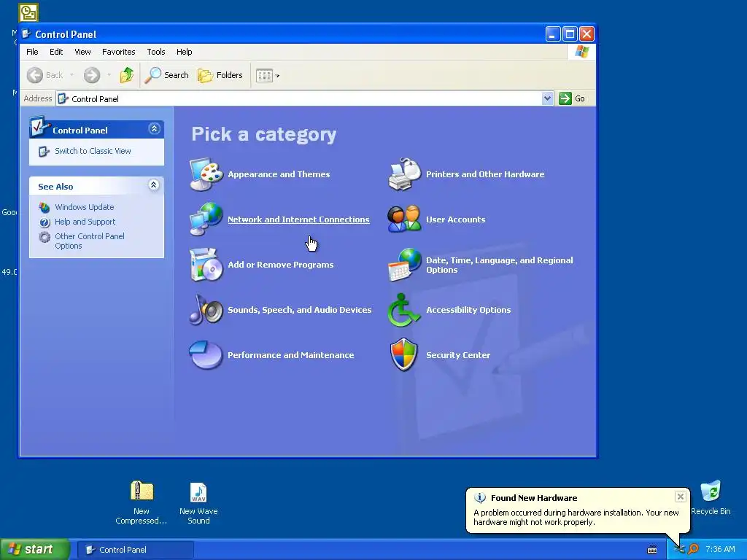Click the Appearance and Themes link text
747x560 pixels.
click(279, 174)
